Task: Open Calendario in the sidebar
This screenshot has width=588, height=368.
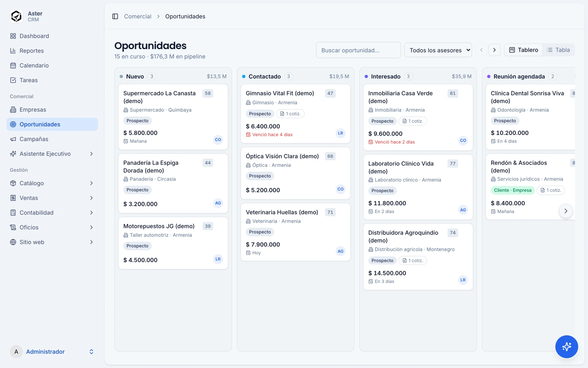Action: 52,65
